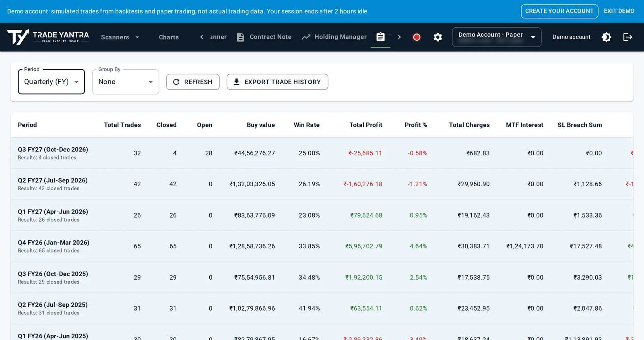This screenshot has height=340, width=644.
Task: Select the Q2 FY27 (Jul-Sep 2026) row
Action: pos(322,184)
